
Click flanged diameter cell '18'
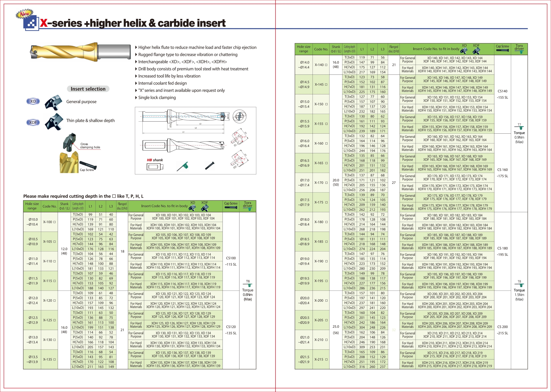(122, 251)
